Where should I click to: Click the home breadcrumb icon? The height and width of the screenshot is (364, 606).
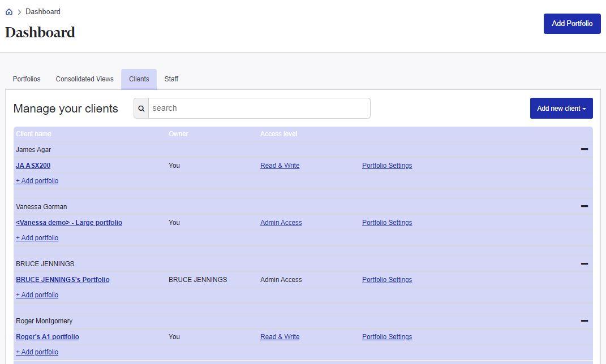click(x=8, y=11)
